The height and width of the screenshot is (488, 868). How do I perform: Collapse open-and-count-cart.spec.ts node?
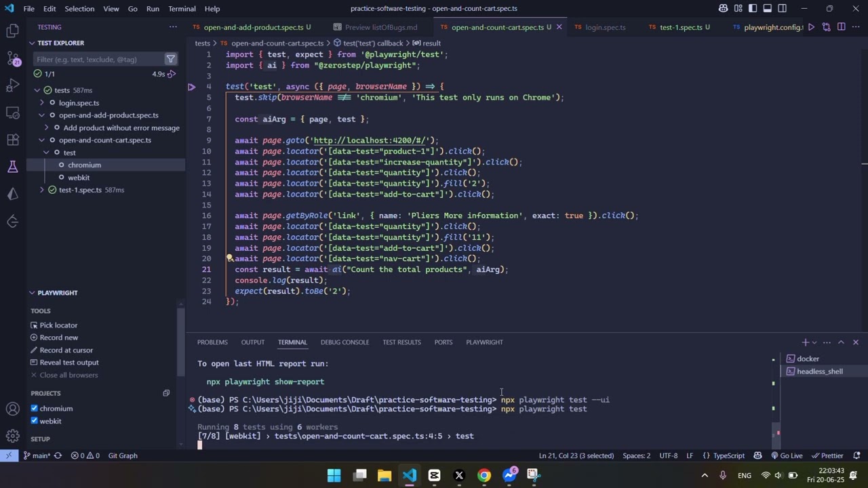42,140
